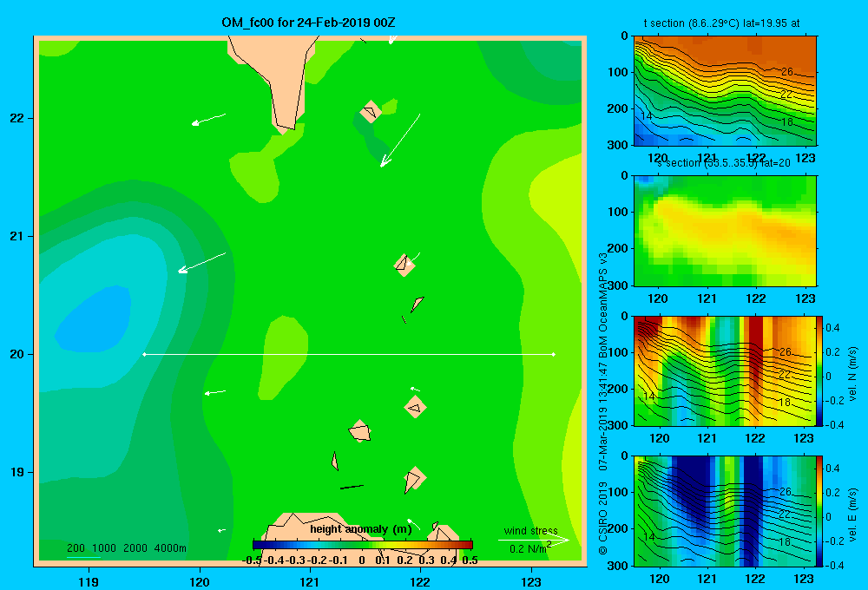The image size is (868, 590).
Task: Click latitude label 21 on the main map
Action: click(x=17, y=236)
